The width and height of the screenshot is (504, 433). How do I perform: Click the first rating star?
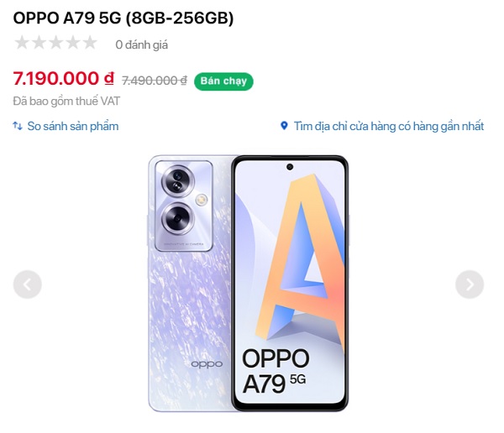point(22,43)
